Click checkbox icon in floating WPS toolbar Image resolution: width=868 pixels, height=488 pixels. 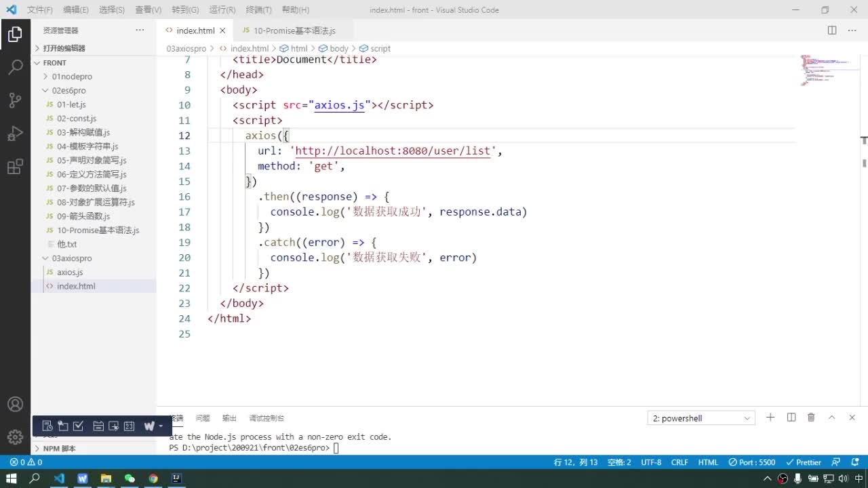[x=78, y=426]
